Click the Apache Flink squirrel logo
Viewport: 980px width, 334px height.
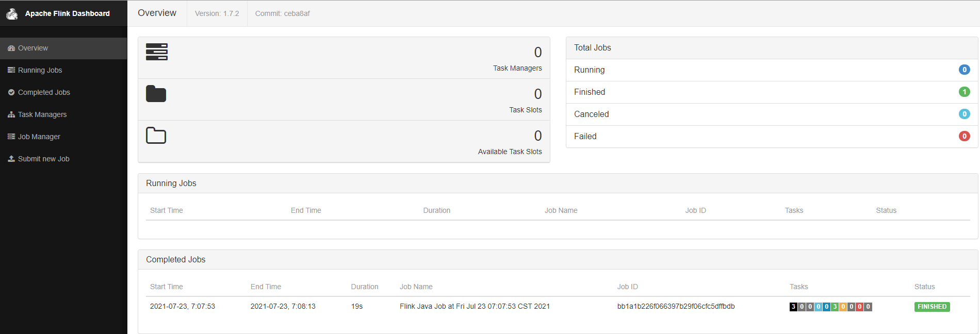pyautogui.click(x=12, y=13)
